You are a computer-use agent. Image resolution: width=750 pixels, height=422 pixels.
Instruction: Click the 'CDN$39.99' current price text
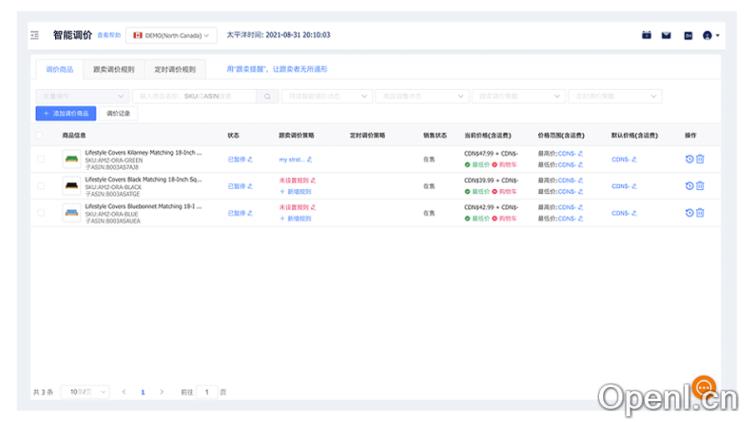coord(478,180)
